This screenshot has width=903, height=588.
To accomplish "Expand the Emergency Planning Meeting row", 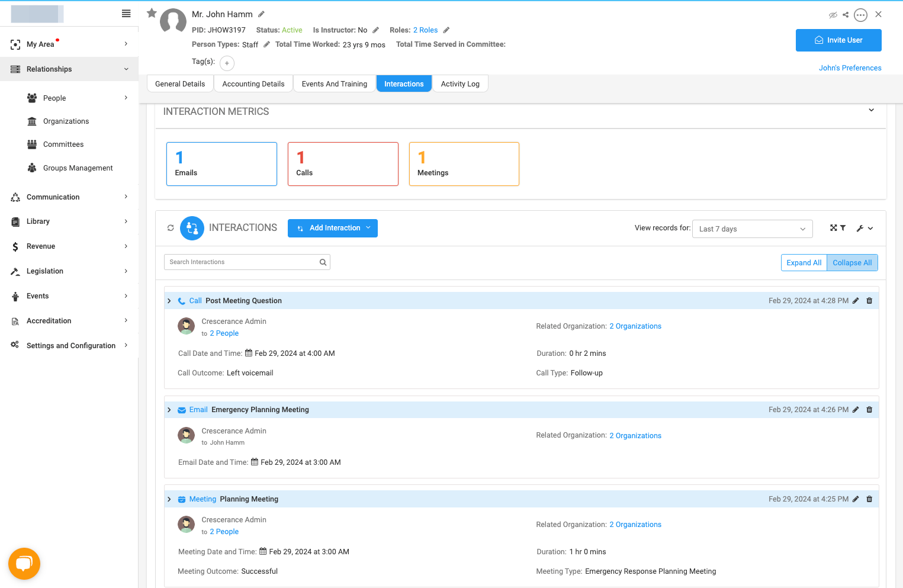I will point(169,410).
